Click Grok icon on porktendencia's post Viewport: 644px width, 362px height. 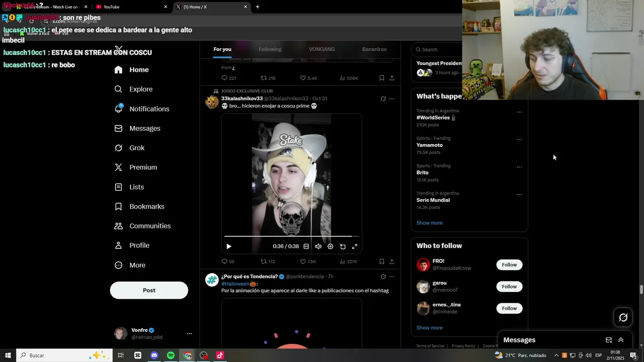[x=383, y=277]
